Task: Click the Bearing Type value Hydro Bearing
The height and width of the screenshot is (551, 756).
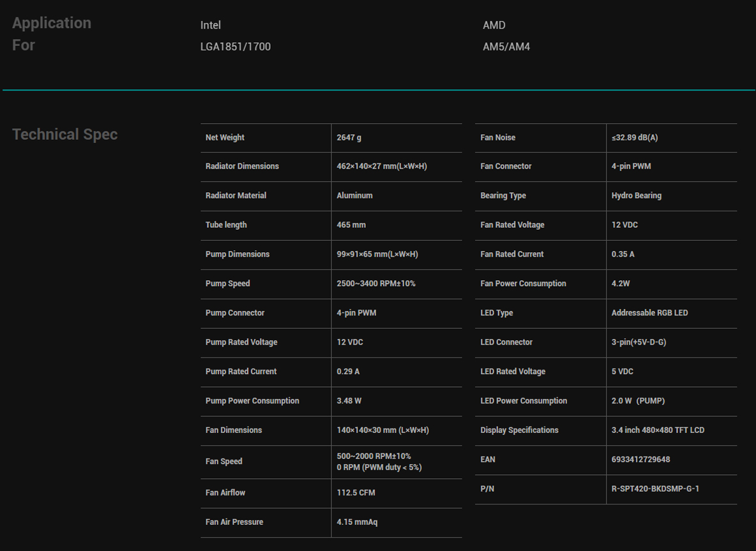Action: pos(637,196)
